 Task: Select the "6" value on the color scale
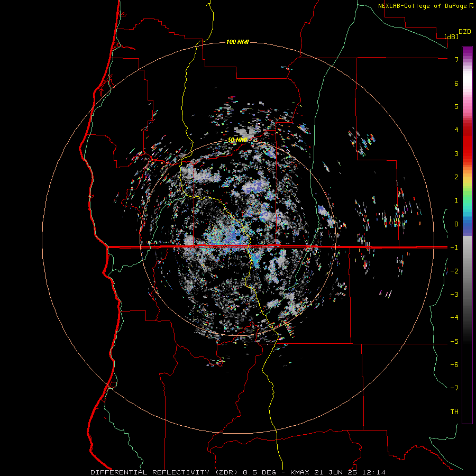click(456, 83)
